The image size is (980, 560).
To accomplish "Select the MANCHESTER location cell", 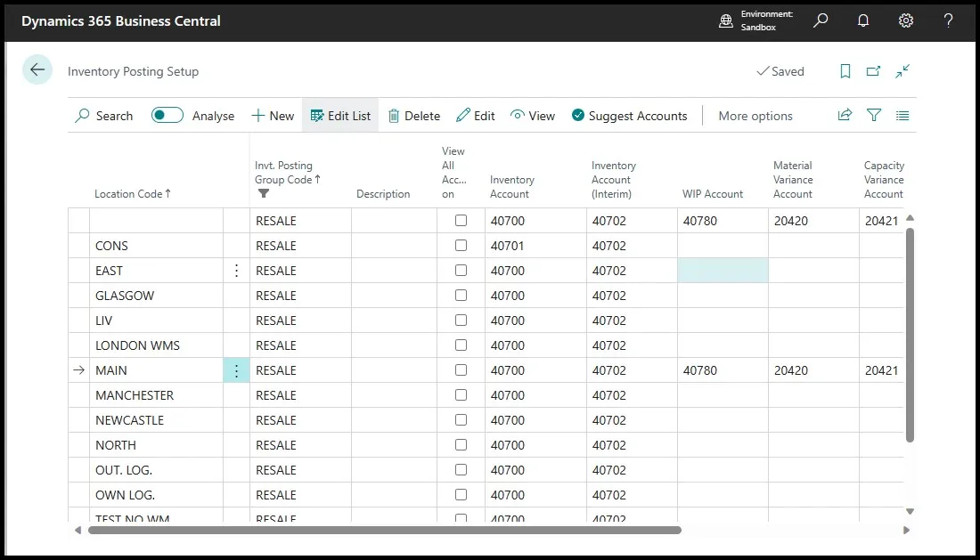I will point(156,395).
